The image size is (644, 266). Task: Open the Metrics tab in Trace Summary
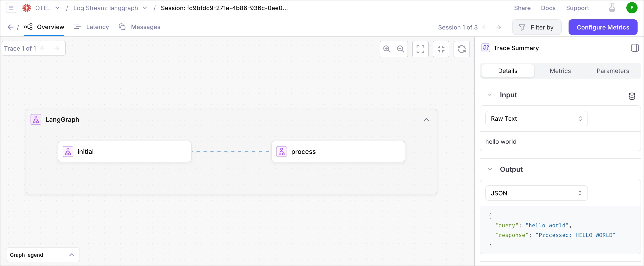tap(560, 71)
